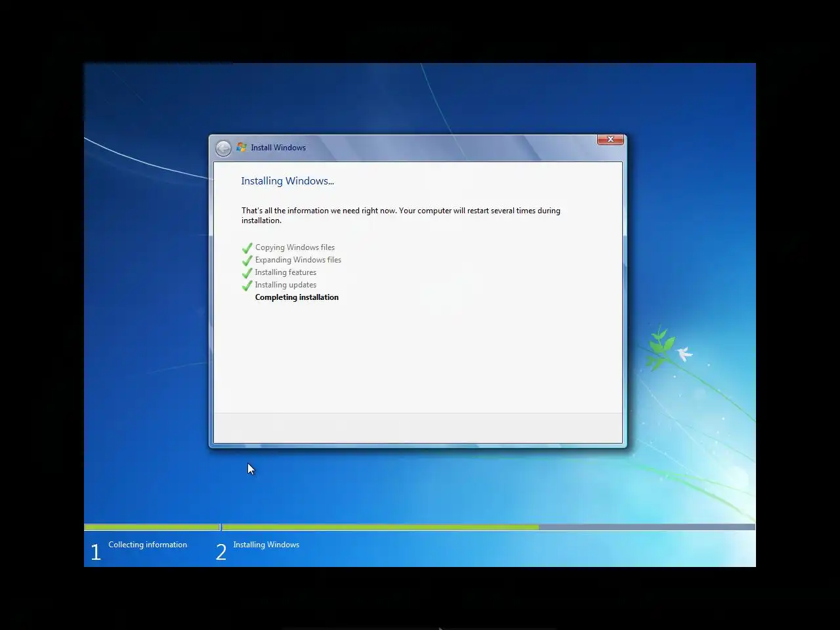
Task: Click the bold 'Completing installation' step
Action: [x=297, y=297]
